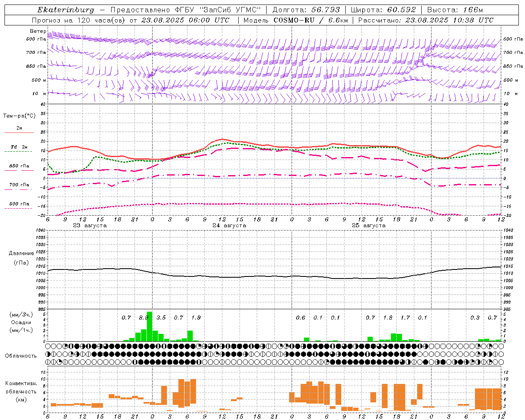Click the '0.6' precipitation value
This screenshot has height=420, width=525.
[x=301, y=317]
